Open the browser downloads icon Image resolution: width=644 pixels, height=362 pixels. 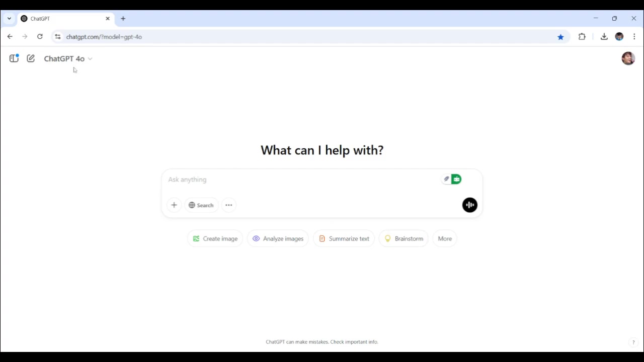[x=604, y=37]
